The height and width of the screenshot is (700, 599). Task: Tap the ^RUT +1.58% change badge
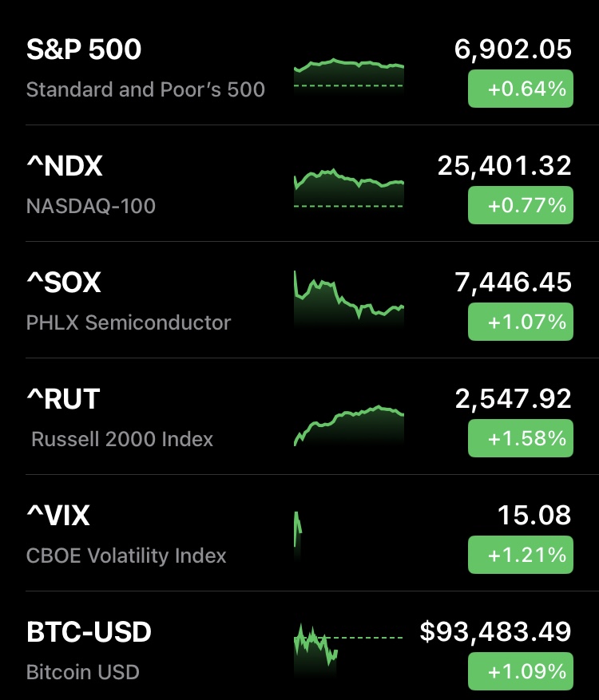click(520, 438)
